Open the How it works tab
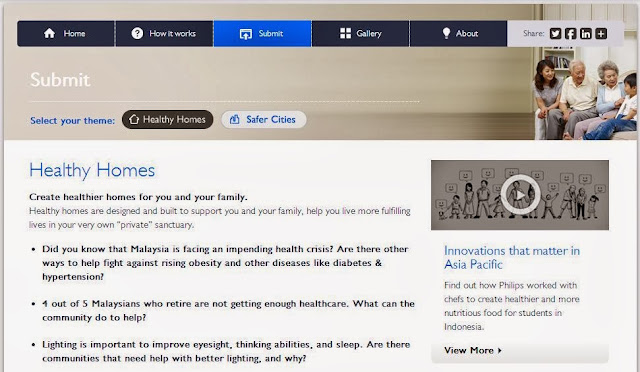The image size is (640, 372). coord(164,33)
